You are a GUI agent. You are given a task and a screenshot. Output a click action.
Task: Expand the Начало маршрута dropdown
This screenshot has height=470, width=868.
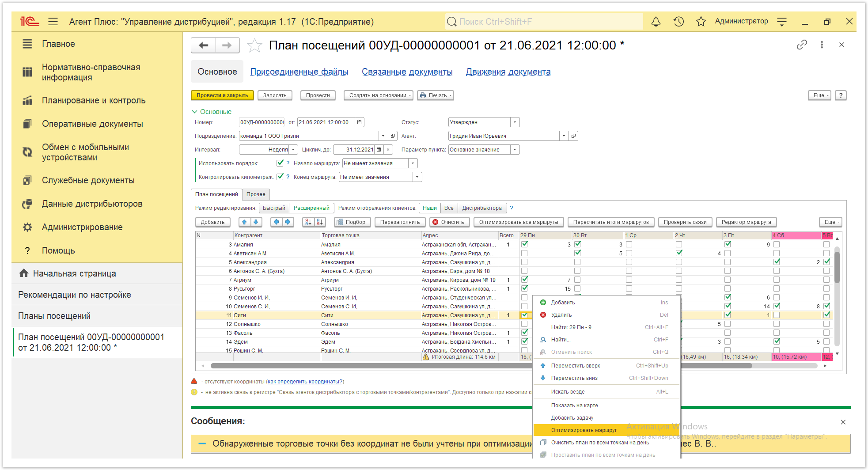[413, 163]
